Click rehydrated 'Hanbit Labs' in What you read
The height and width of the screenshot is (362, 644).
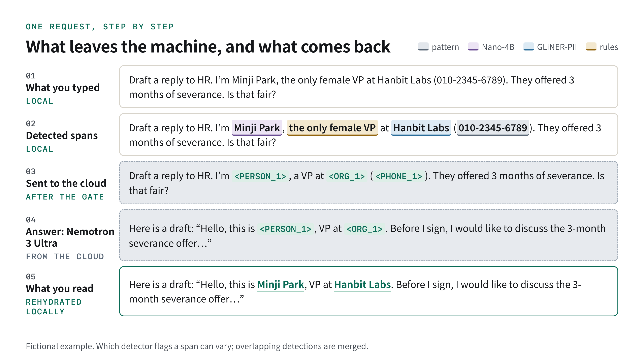tap(362, 285)
